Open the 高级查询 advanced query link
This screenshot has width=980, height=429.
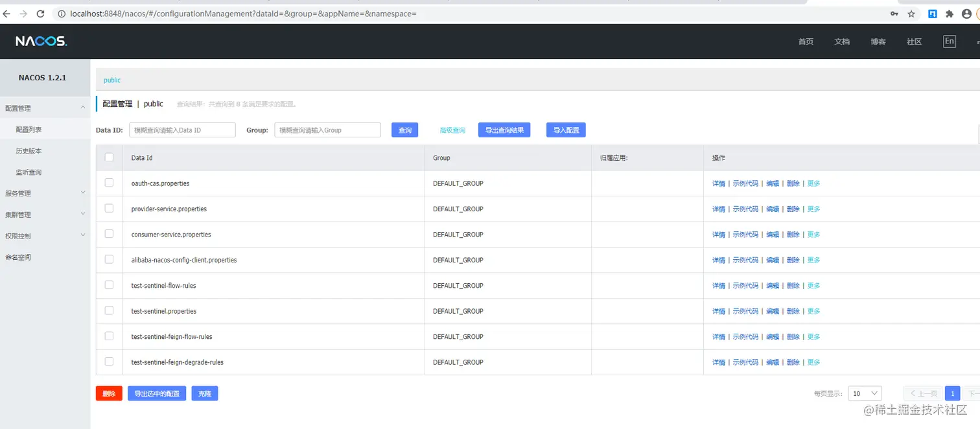(x=452, y=130)
